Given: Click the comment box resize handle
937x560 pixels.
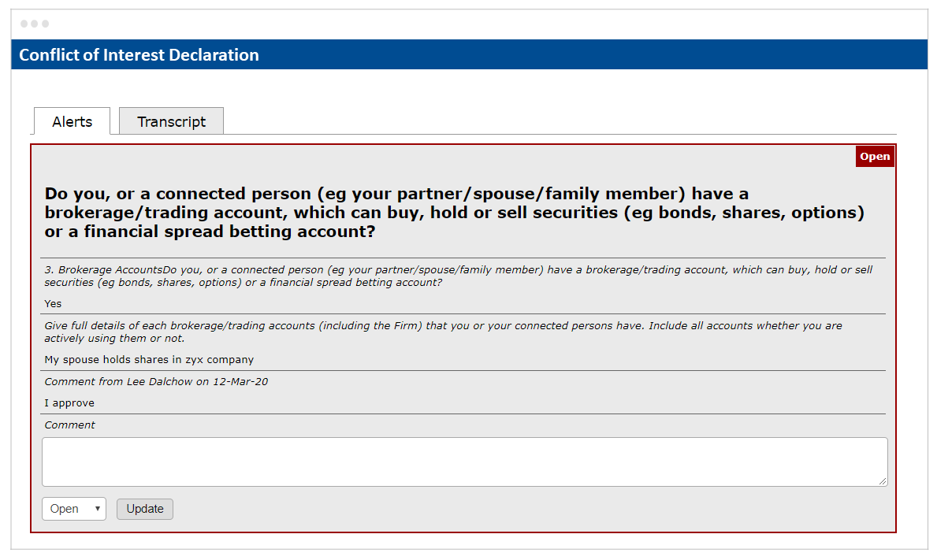Looking at the screenshot, I should pyautogui.click(x=883, y=481).
